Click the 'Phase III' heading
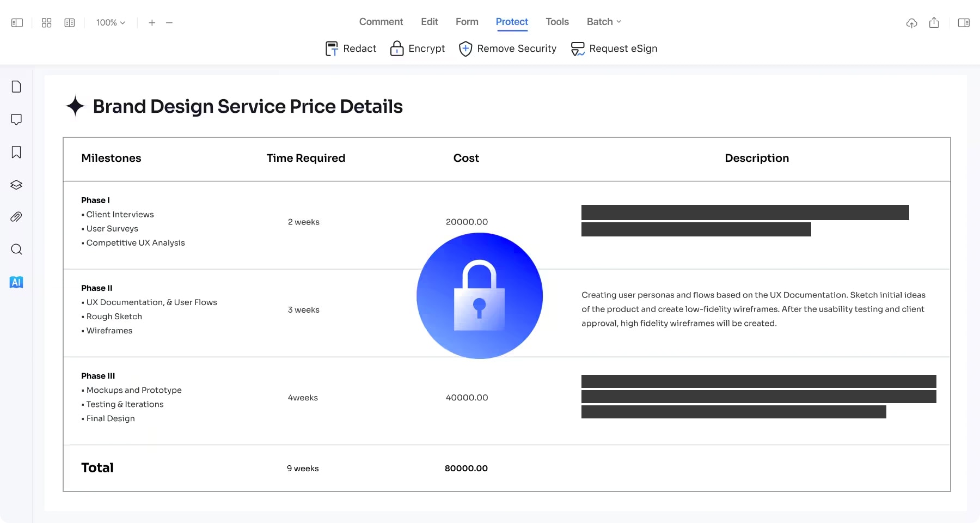 (x=98, y=376)
